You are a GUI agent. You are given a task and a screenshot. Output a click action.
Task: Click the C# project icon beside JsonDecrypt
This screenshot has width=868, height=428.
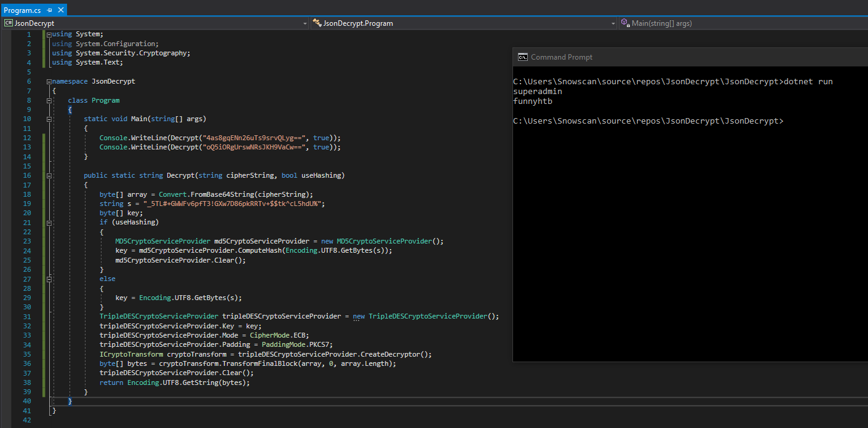[9, 23]
